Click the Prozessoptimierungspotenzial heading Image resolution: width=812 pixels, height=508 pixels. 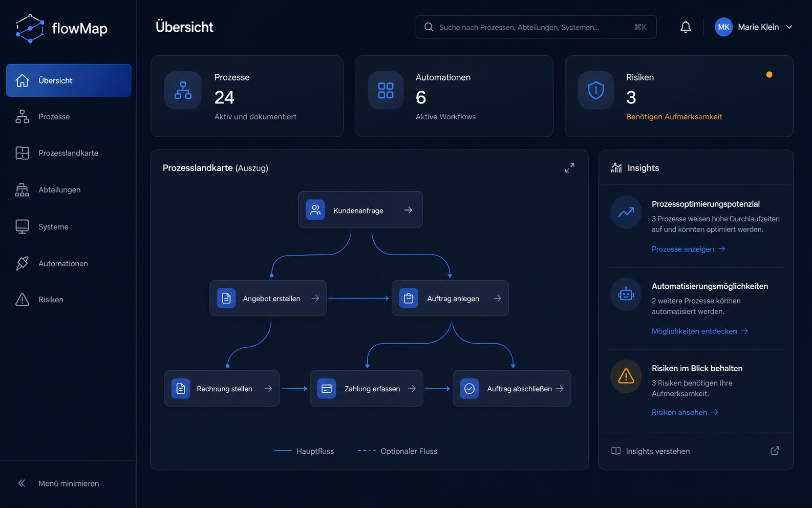tap(706, 204)
